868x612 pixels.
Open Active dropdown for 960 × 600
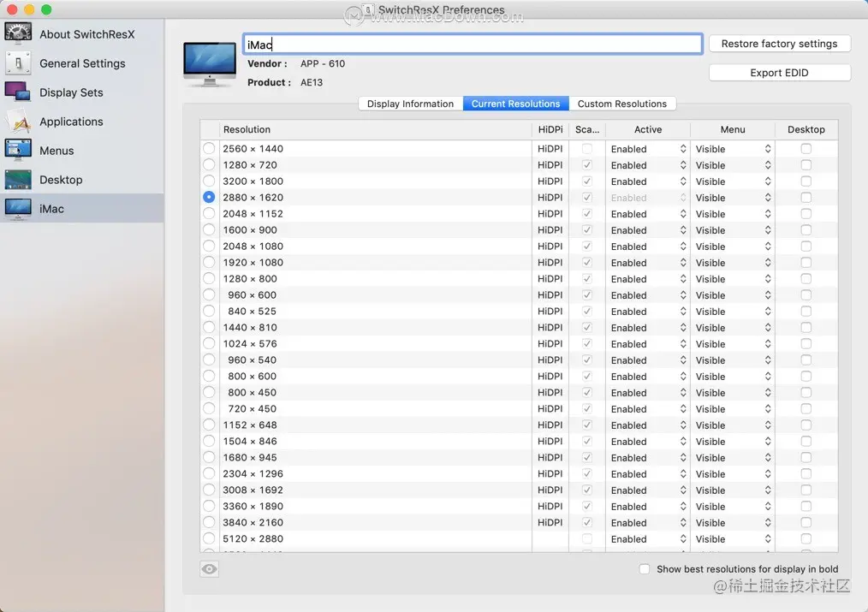tap(648, 295)
